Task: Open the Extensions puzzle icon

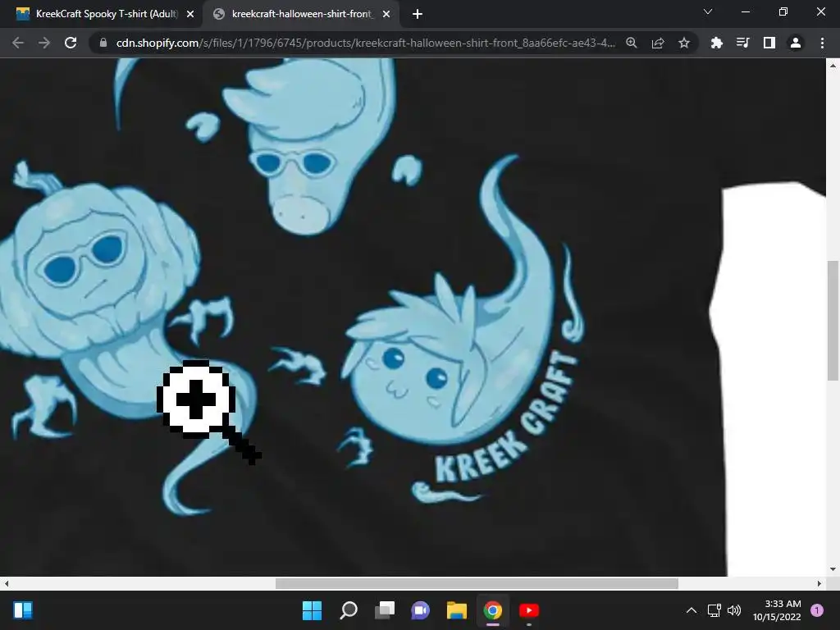Action: (x=716, y=43)
